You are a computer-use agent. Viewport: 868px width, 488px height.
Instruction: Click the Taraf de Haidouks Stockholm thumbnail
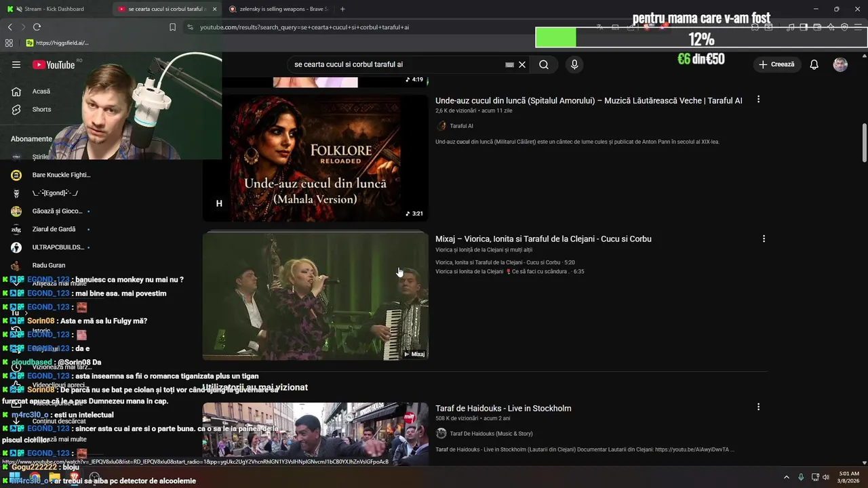click(x=315, y=434)
